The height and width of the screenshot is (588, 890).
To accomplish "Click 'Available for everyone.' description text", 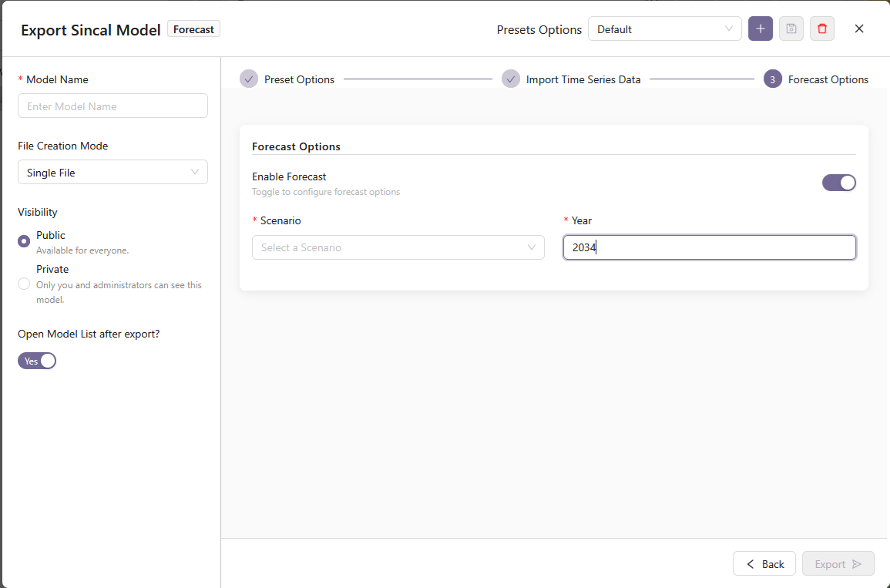I will pos(82,250).
